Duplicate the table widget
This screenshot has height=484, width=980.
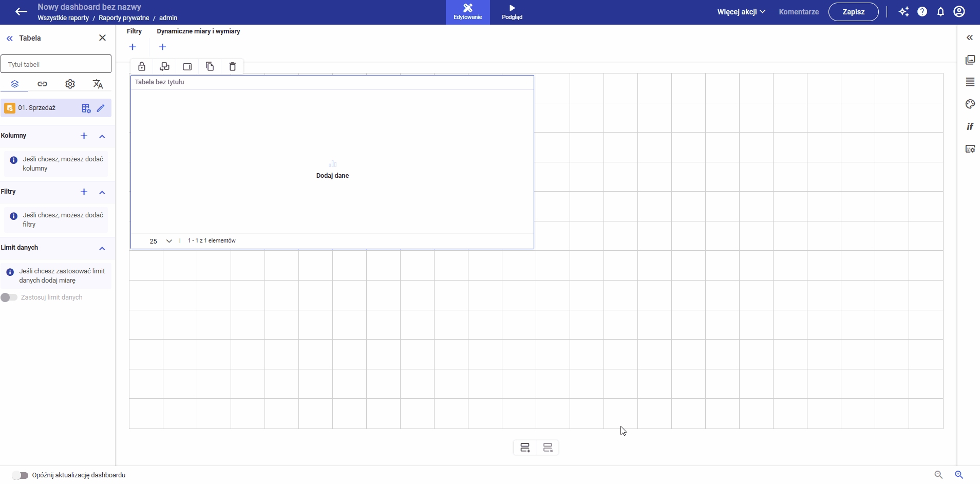click(210, 66)
